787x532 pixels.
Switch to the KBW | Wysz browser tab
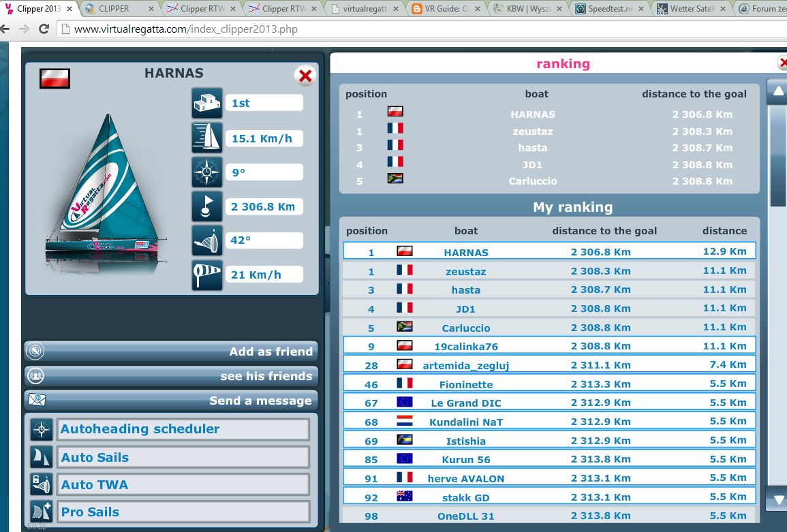pyautogui.click(x=527, y=9)
